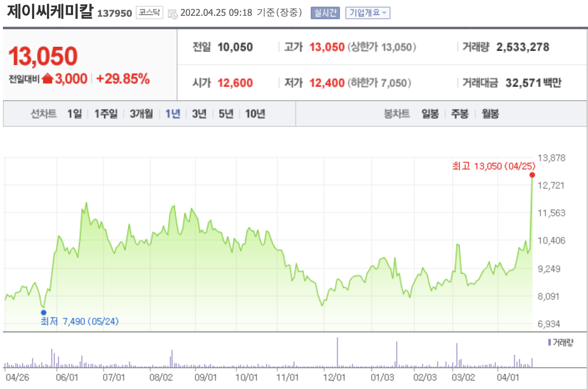Click the 저가 value 12,400

coord(327,83)
